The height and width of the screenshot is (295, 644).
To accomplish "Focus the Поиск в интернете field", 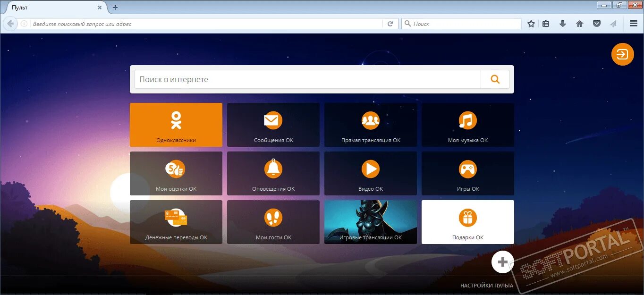I will pyautogui.click(x=308, y=79).
